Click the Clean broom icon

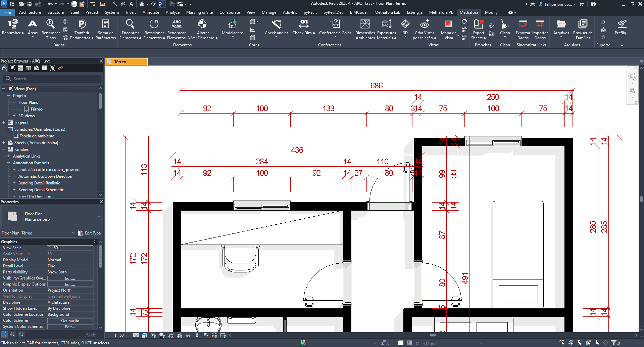(505, 24)
